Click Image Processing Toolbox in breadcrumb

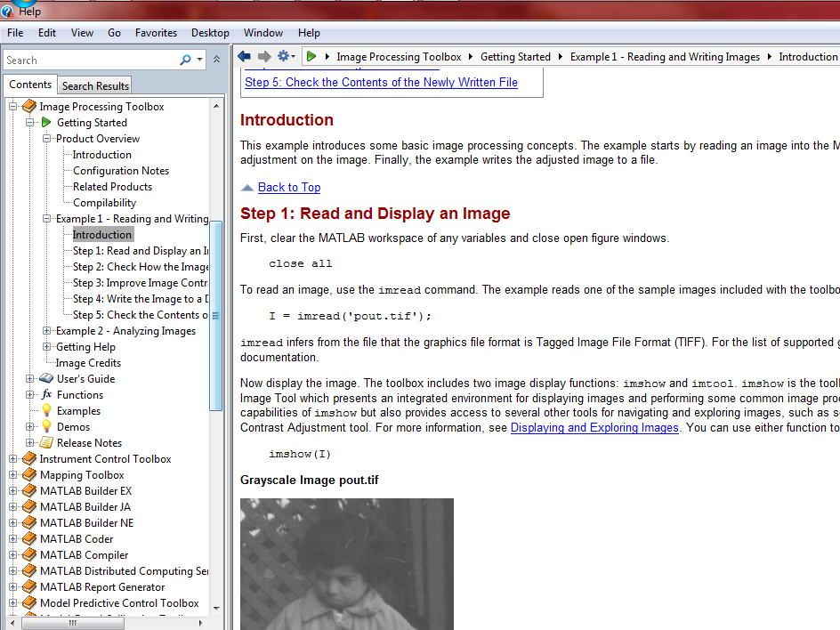(399, 57)
